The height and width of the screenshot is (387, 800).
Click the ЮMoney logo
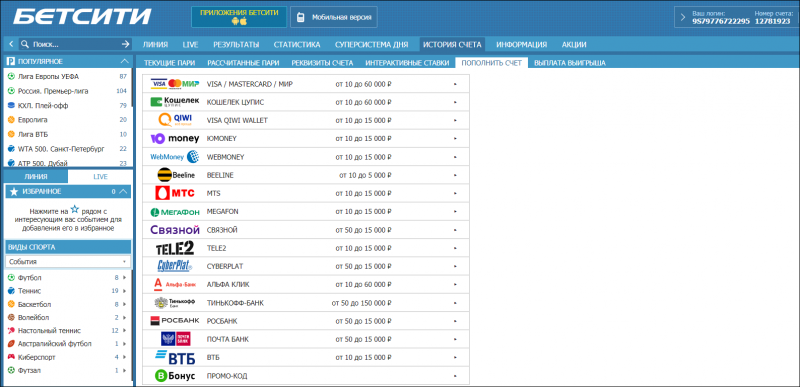(x=176, y=139)
